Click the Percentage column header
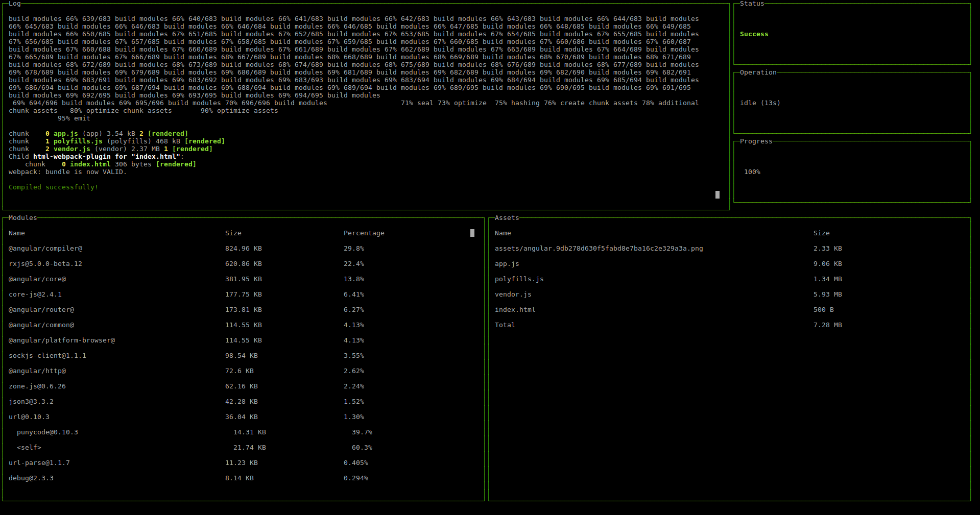980x515 pixels. 364,233
